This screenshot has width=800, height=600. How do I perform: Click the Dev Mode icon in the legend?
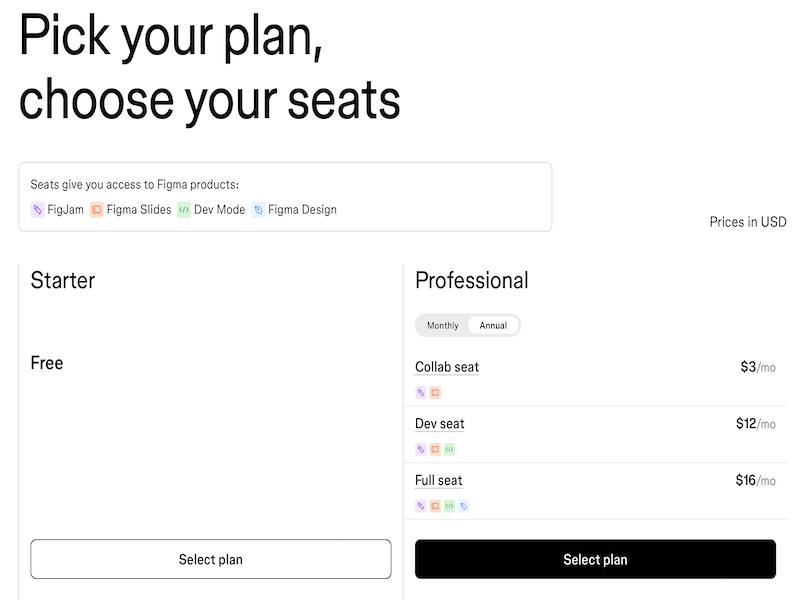[x=186, y=209]
